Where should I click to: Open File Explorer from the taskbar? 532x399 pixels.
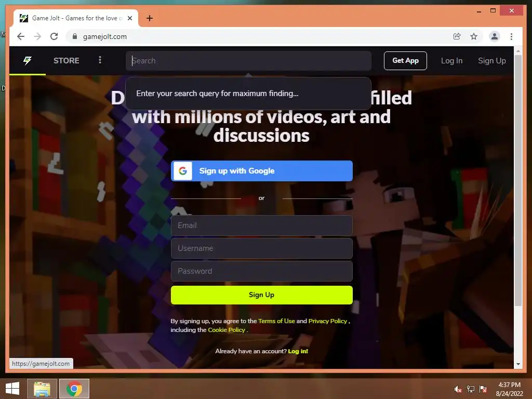click(42, 389)
